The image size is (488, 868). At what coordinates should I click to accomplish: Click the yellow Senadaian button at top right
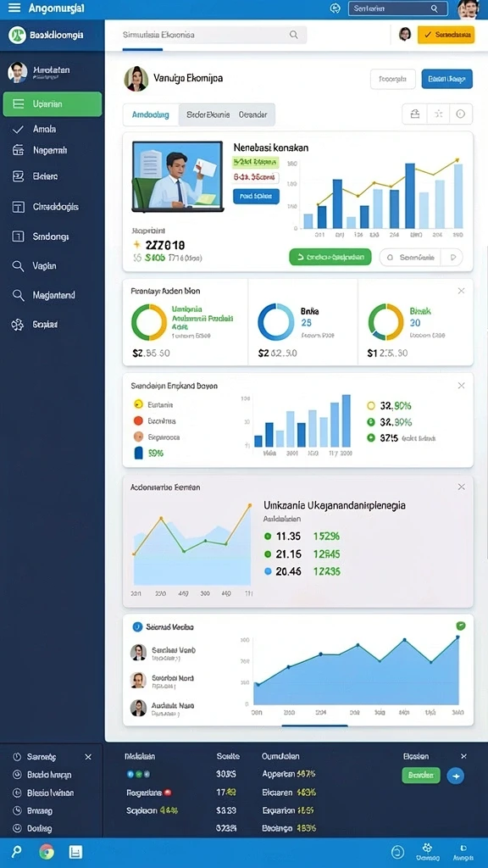446,34
